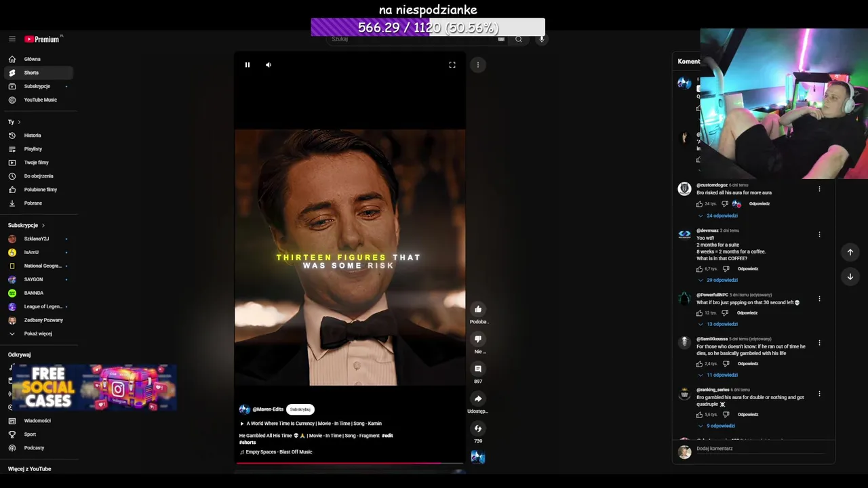The width and height of the screenshot is (868, 488).
Task: Seek on the Shorts progress bar
Action: tap(350, 463)
